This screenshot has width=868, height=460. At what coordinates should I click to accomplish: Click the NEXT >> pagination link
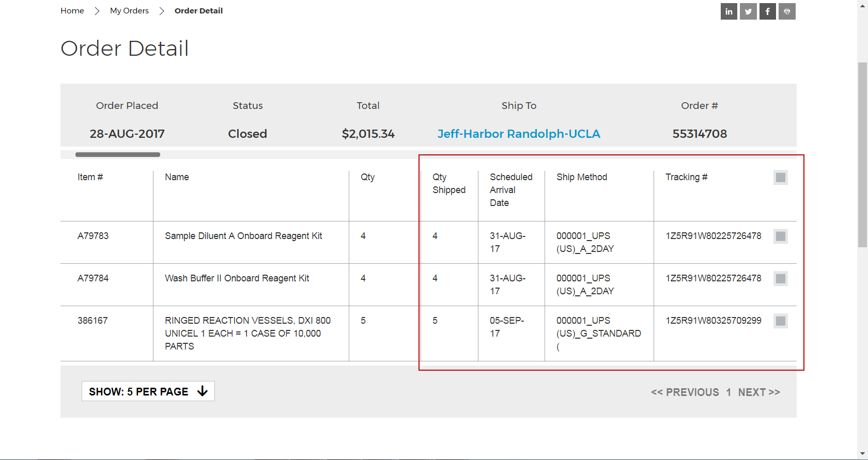[759, 392]
